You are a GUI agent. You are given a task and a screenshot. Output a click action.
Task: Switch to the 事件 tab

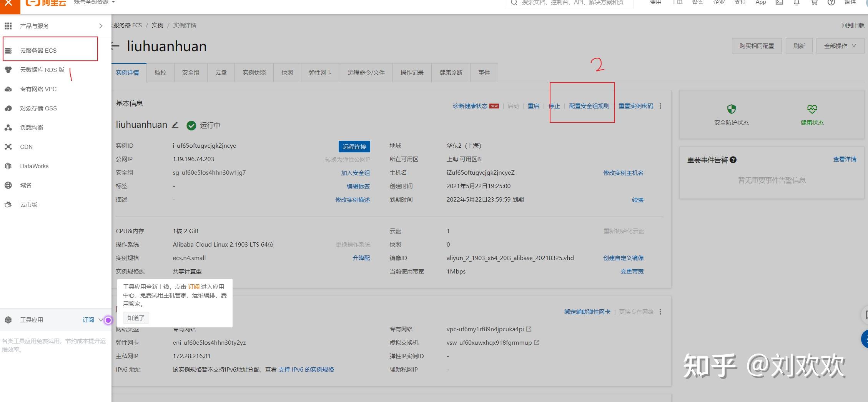pos(484,73)
